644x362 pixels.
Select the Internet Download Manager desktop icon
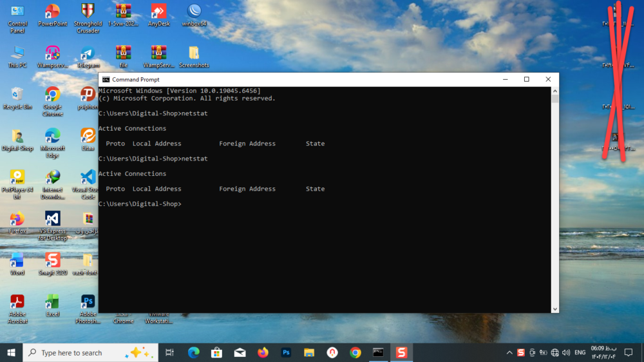pos(52,184)
